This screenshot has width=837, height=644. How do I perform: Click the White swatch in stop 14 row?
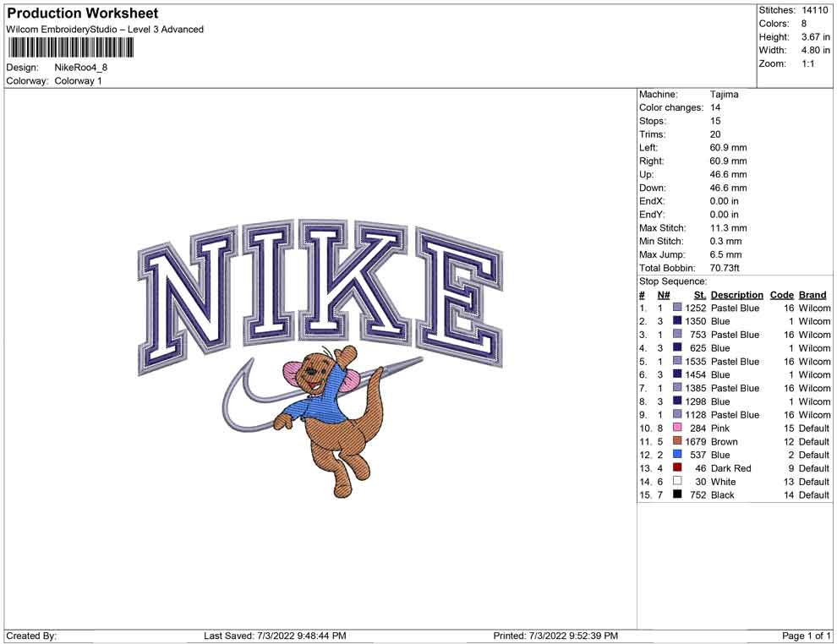point(677,481)
